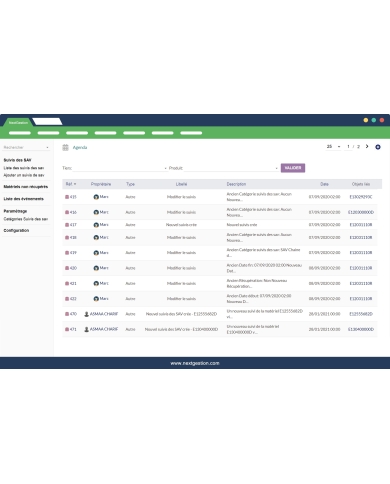Open the Agenda calendar icon
Screen dimensions: 390x484
click(x=65, y=147)
